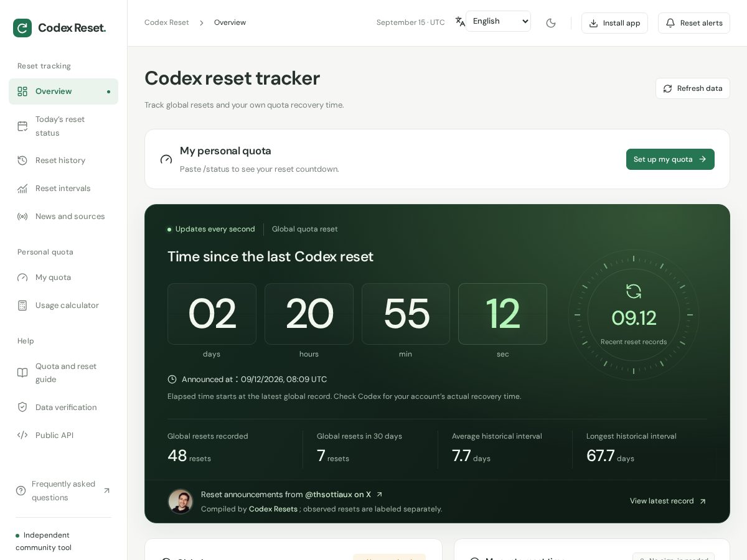The width and height of the screenshot is (747, 560).
Task: Click the Reset alerts button
Action: [x=694, y=23]
